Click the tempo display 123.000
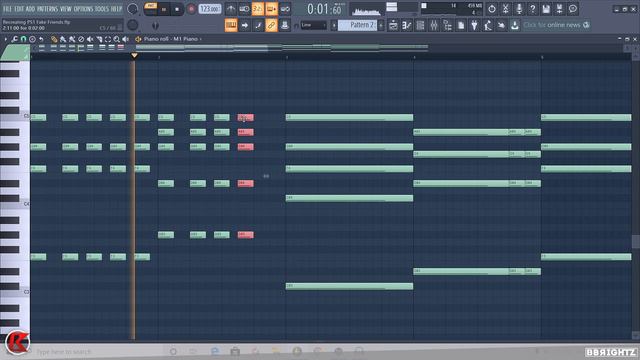This screenshot has width=640, height=360. tap(210, 9)
